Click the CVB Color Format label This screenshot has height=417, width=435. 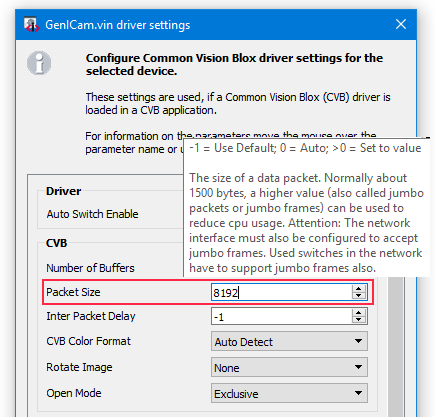(x=88, y=341)
